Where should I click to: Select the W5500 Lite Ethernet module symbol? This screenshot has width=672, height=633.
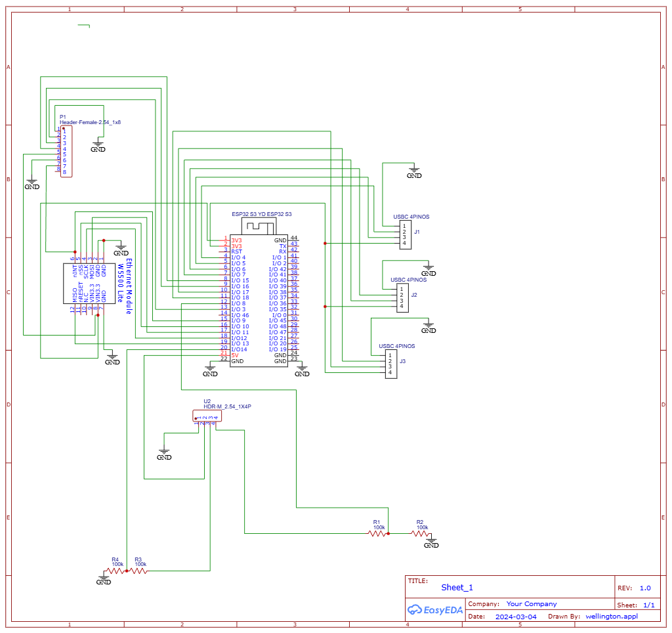[89, 284]
